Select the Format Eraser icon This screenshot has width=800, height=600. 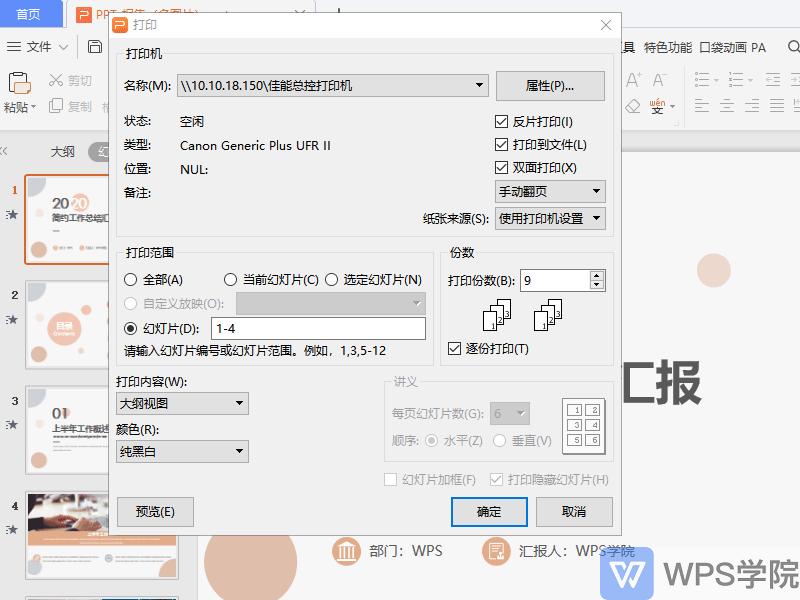(631, 105)
